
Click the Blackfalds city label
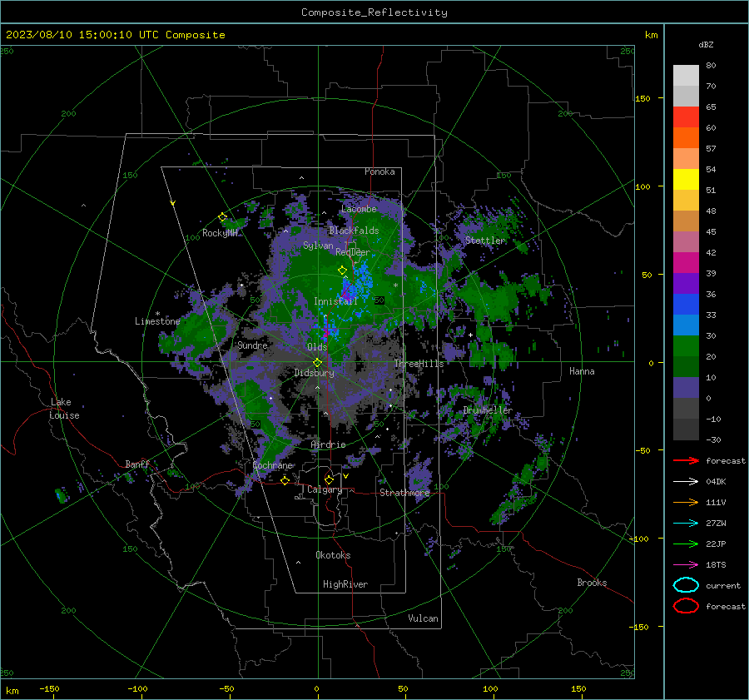tap(354, 231)
